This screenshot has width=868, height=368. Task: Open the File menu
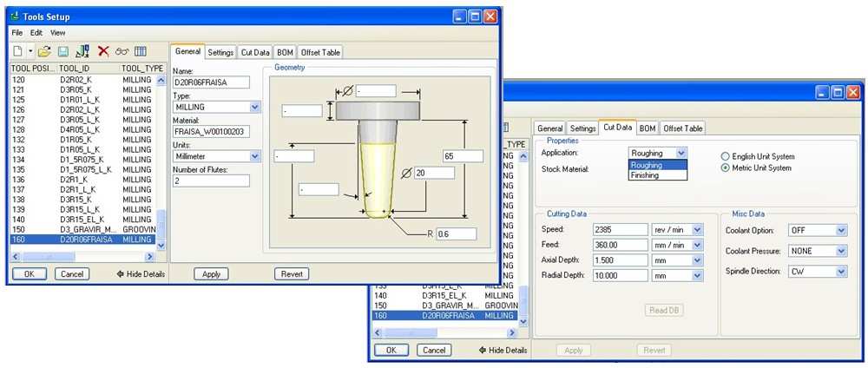pyautogui.click(x=17, y=33)
